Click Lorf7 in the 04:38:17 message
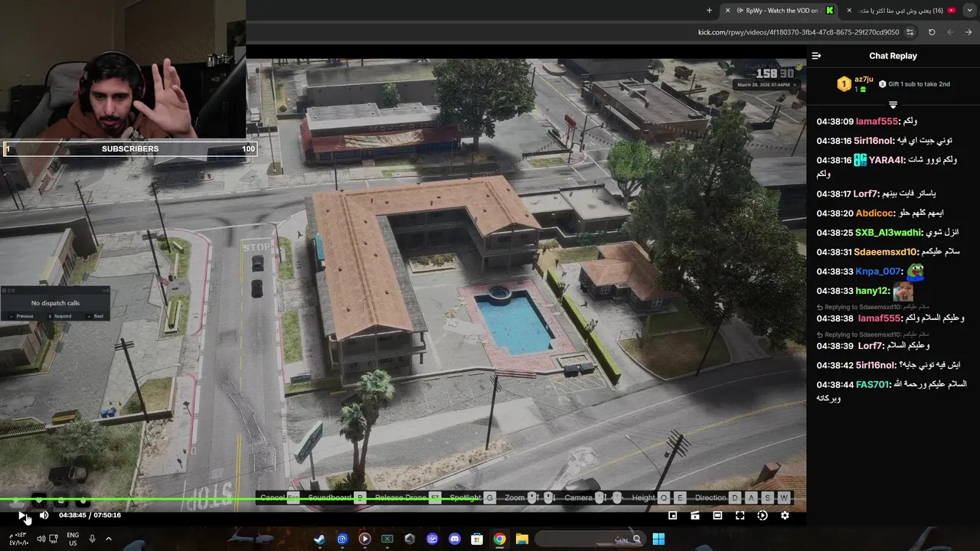Viewport: 980px width, 551px height. point(867,194)
